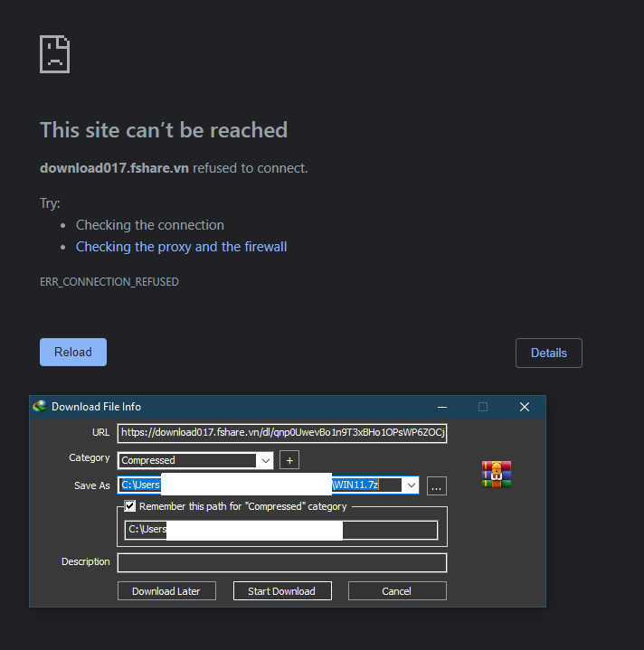Click Start Download button
This screenshot has height=650, width=644.
click(x=282, y=590)
